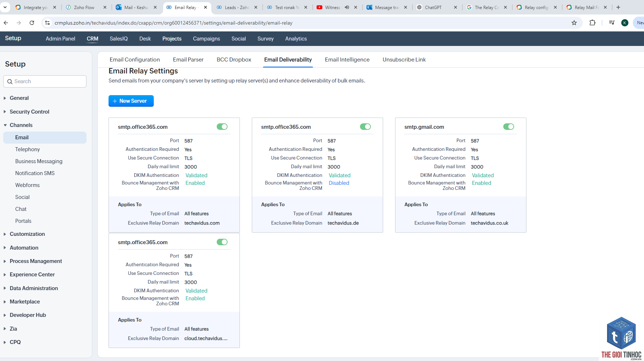The image size is (644, 361).
Task: Bookmark this page with star icon
Action: [574, 23]
